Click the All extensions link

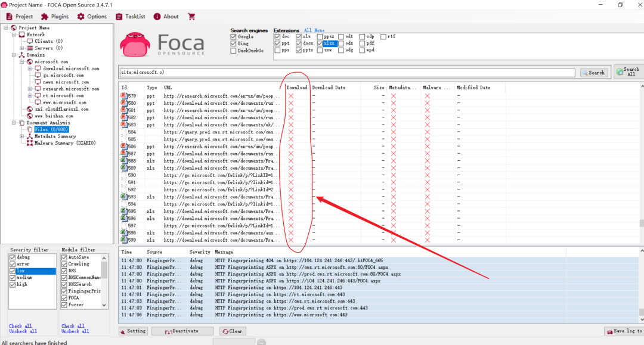pyautogui.click(x=308, y=30)
